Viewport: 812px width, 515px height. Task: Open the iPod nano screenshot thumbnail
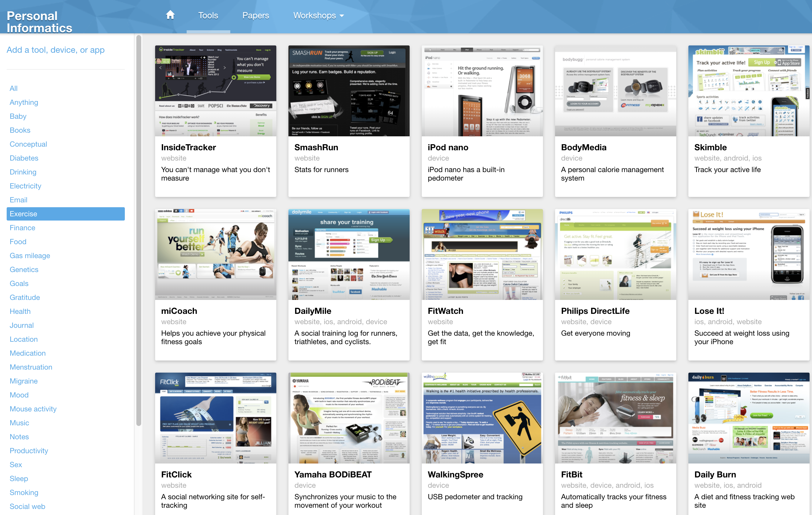(482, 91)
